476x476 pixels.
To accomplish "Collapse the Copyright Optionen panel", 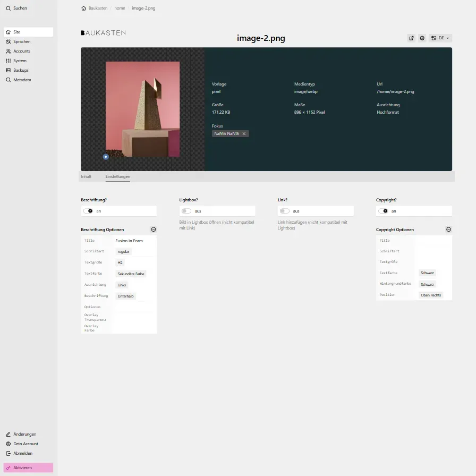I will [448, 229].
